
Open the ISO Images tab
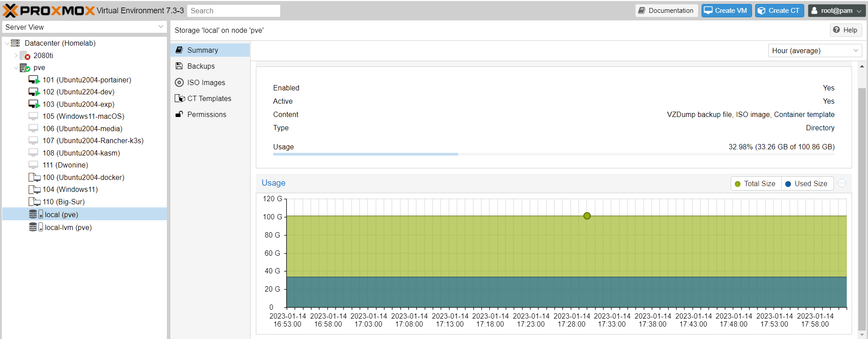(x=210, y=82)
